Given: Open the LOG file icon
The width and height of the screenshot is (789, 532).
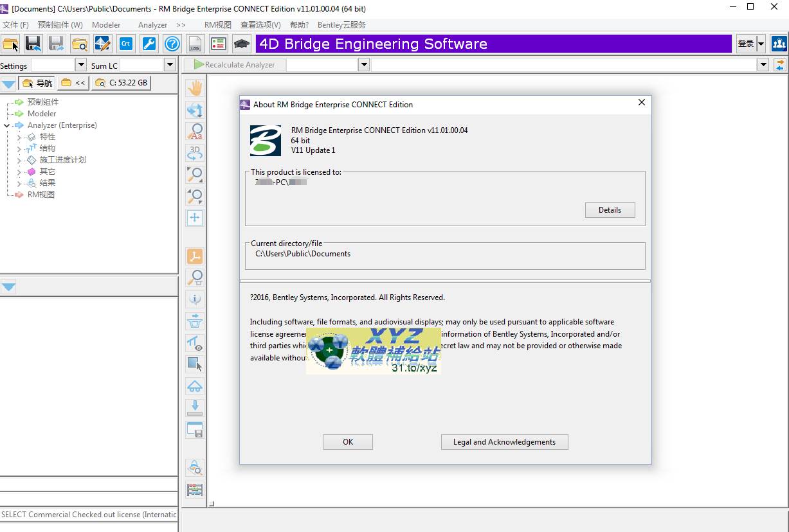Looking at the screenshot, I should coord(195,44).
